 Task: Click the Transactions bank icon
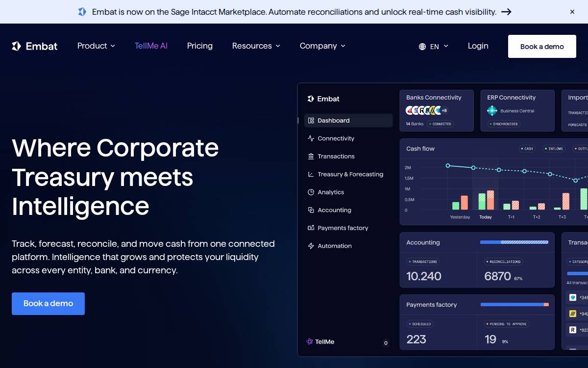(311, 157)
